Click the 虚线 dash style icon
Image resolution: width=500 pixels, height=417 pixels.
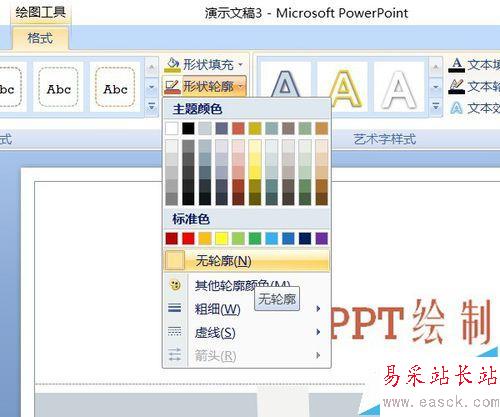coord(175,331)
